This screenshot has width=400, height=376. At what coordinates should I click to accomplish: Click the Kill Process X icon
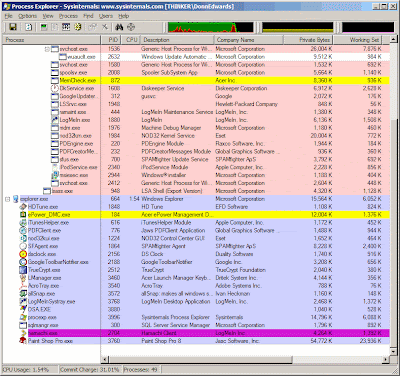(x=105, y=27)
